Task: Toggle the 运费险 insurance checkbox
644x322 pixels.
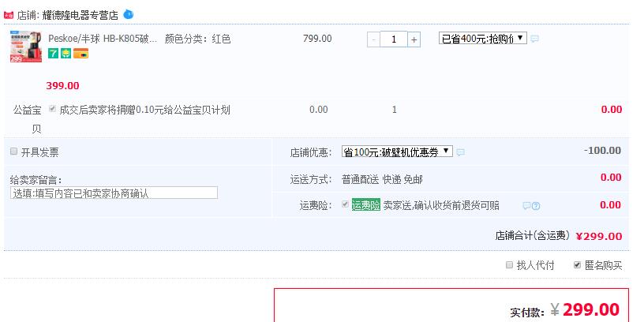Action: 346,204
